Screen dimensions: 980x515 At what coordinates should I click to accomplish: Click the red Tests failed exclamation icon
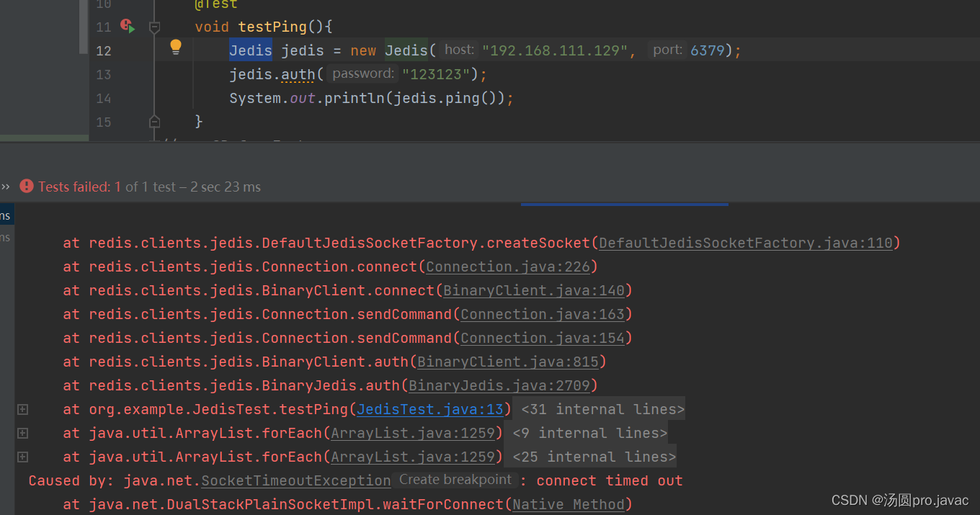tap(26, 186)
